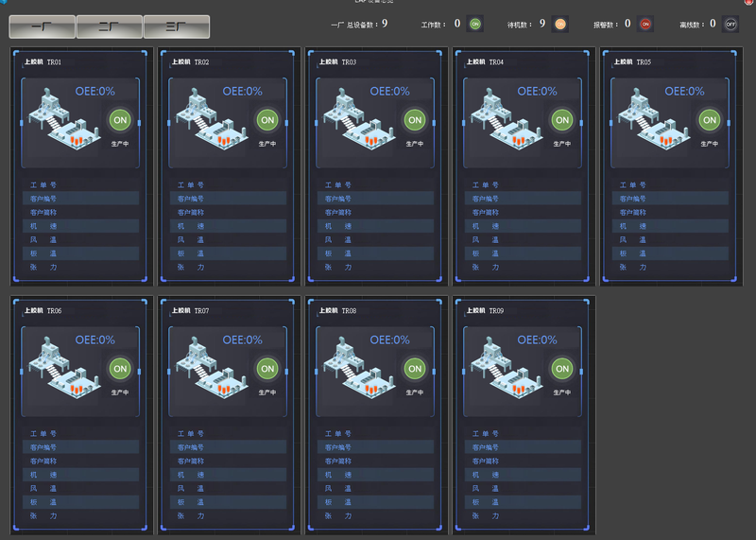The width and height of the screenshot is (756, 540).
Task: Toggle the ON switch for TR02
Action: pos(267,120)
